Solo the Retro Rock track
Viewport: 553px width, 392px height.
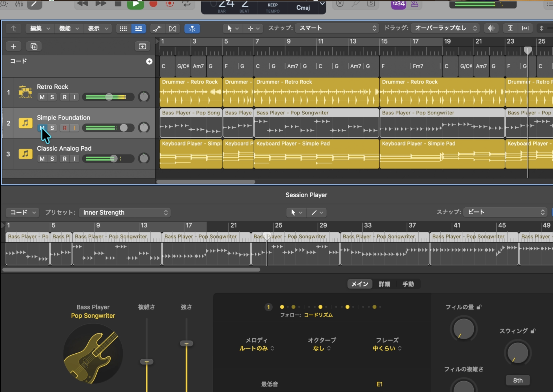[x=52, y=97]
